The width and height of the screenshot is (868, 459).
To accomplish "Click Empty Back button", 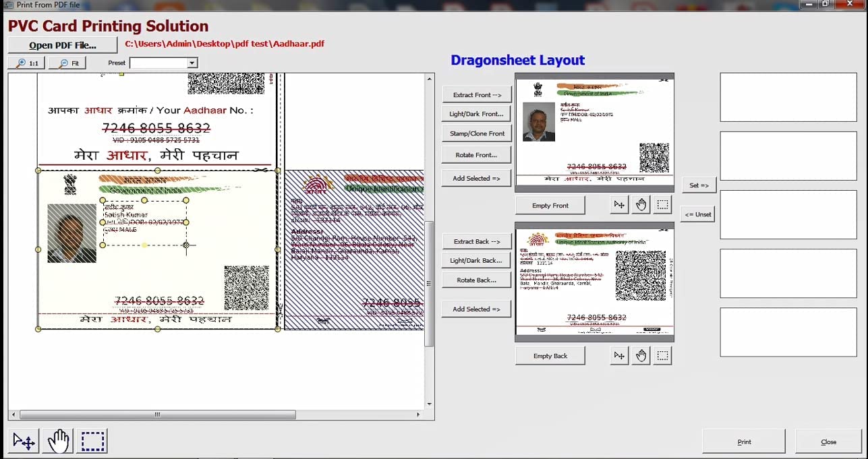I will tap(550, 356).
